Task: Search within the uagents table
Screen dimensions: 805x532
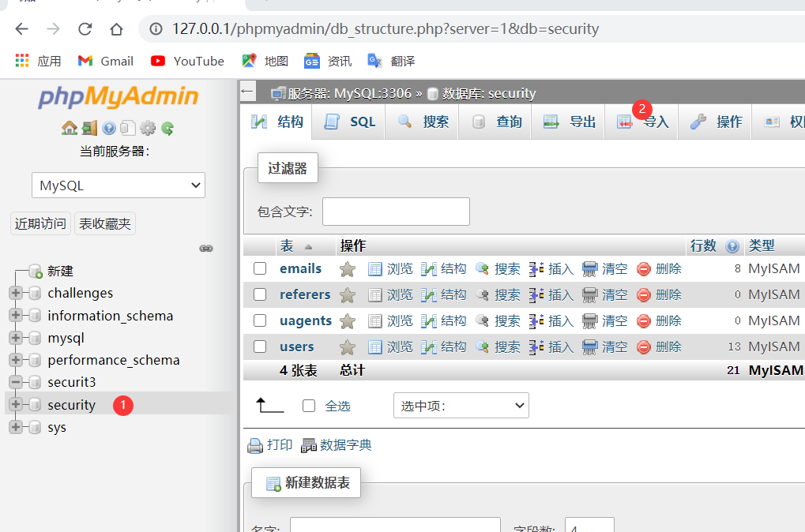Action: [x=498, y=321]
